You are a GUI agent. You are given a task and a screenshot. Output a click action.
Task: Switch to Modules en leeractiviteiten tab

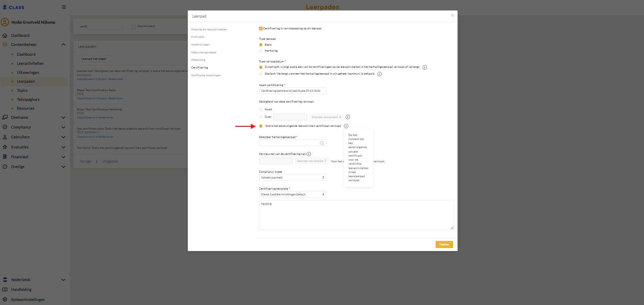point(209,29)
